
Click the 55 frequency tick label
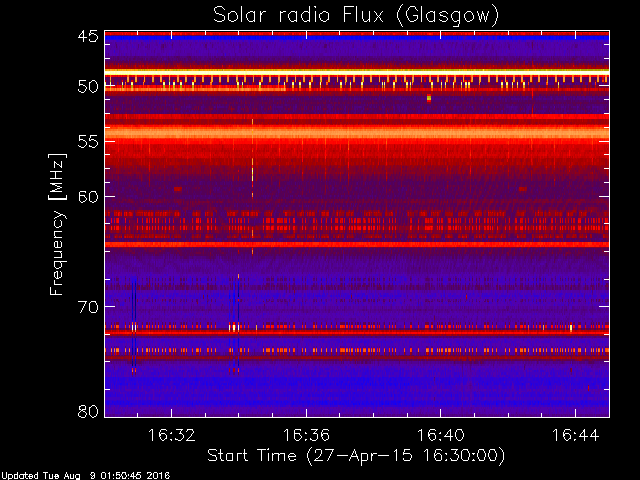(x=88, y=142)
